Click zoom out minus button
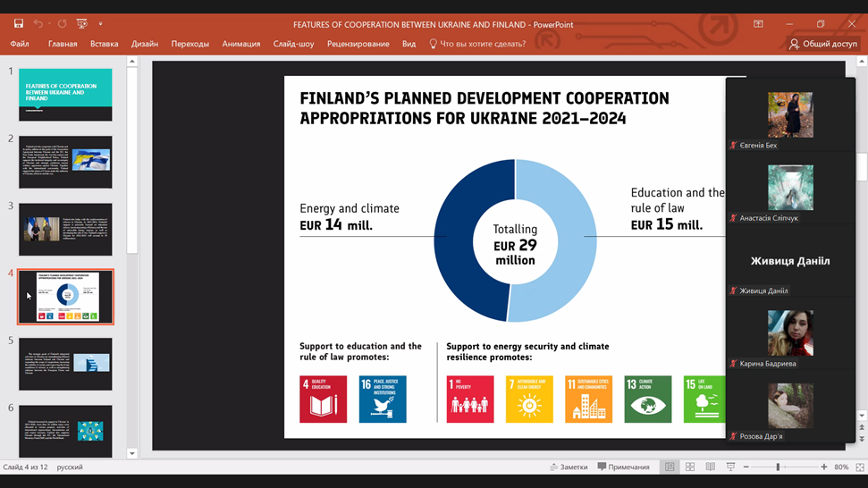Viewport: 868px width, 488px height. tap(746, 467)
